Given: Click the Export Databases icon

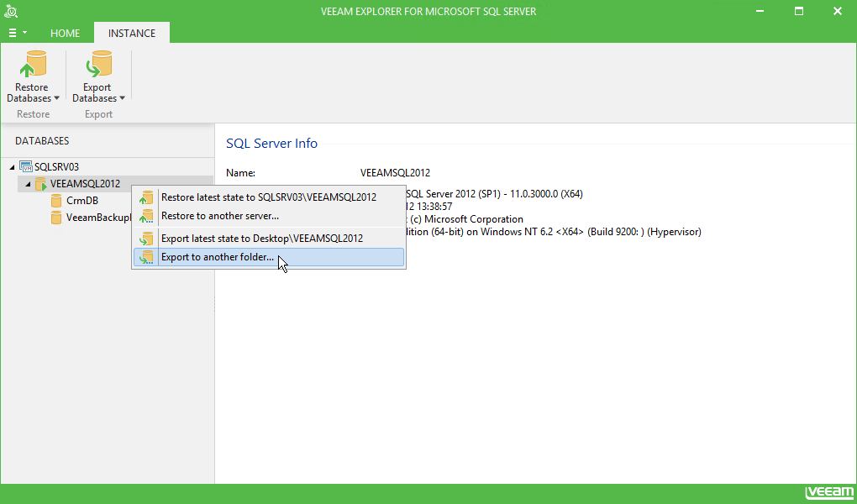Looking at the screenshot, I should pyautogui.click(x=98, y=65).
